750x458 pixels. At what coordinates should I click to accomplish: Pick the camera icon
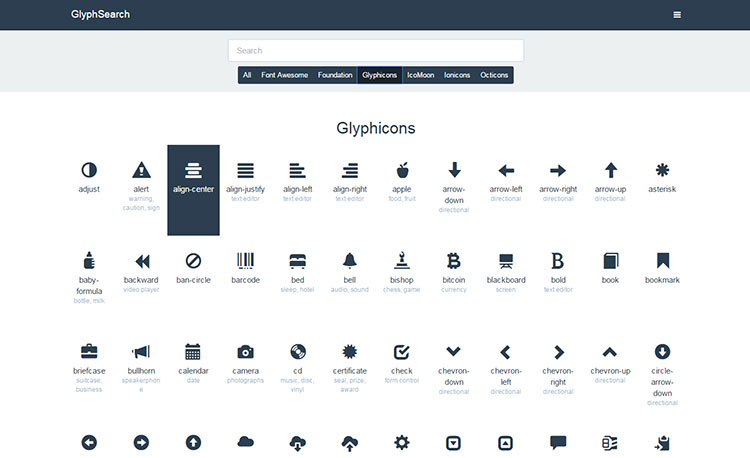click(245, 352)
